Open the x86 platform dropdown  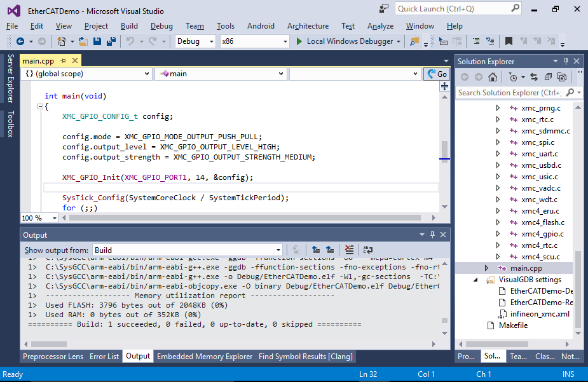[255, 41]
